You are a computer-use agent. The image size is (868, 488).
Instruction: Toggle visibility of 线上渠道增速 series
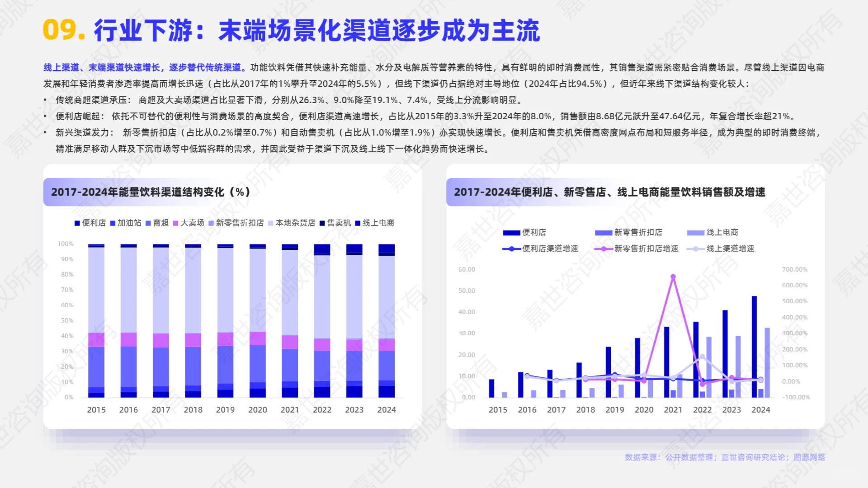694,249
